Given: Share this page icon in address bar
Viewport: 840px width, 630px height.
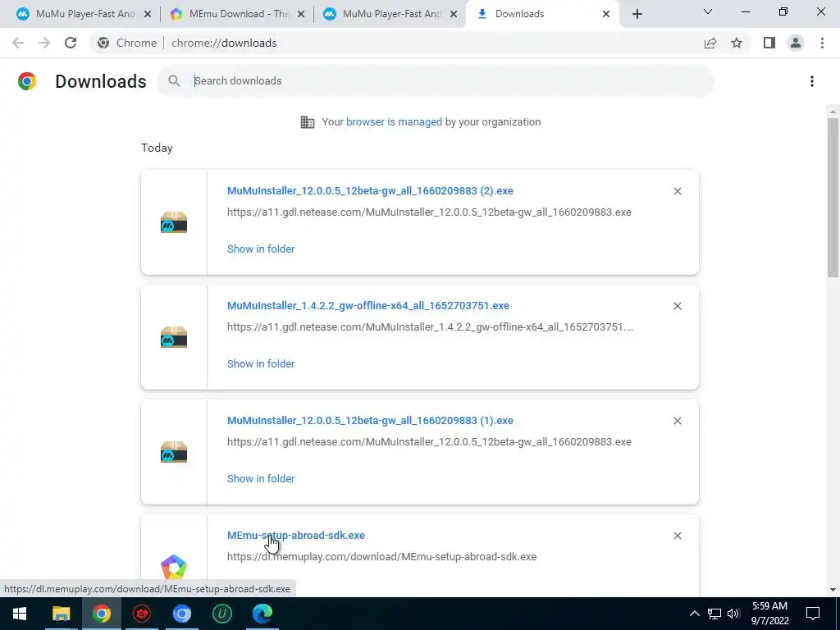Looking at the screenshot, I should (x=710, y=43).
